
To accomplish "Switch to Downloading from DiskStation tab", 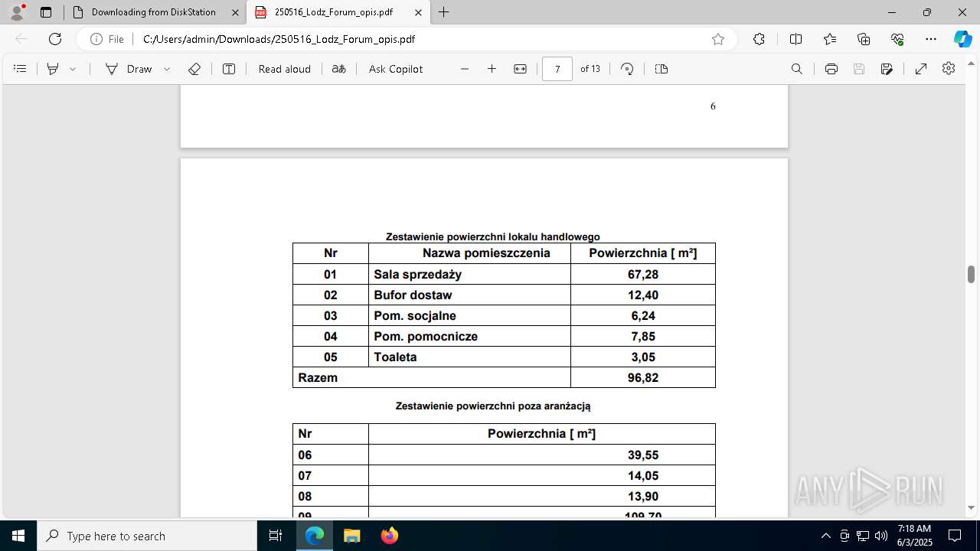I will pyautogui.click(x=154, y=12).
